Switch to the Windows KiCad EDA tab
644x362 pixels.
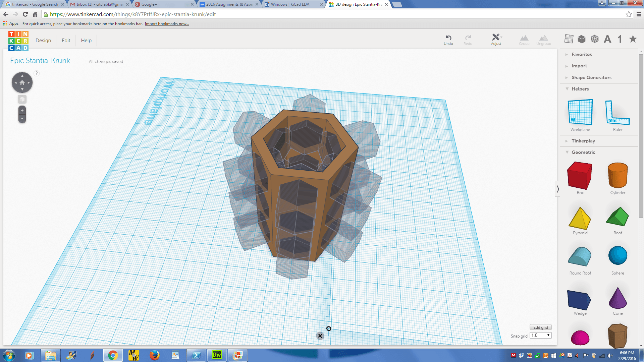point(293,4)
